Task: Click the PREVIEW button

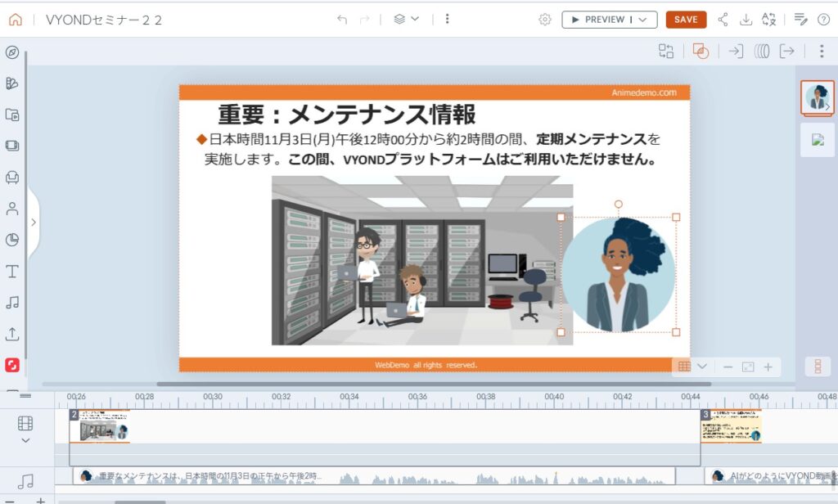Action: (600, 20)
